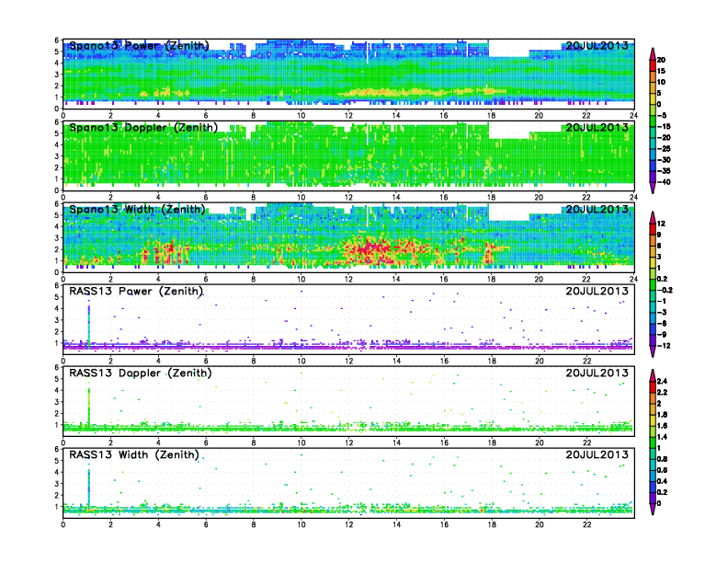Select the Spano13 Doppler time-height plot

[348, 155]
